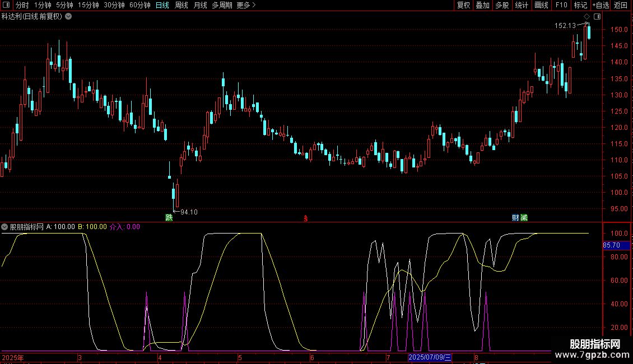The width and height of the screenshot is (633, 364).
Task: Click the blue 财 financial report marker
Action: point(515,217)
